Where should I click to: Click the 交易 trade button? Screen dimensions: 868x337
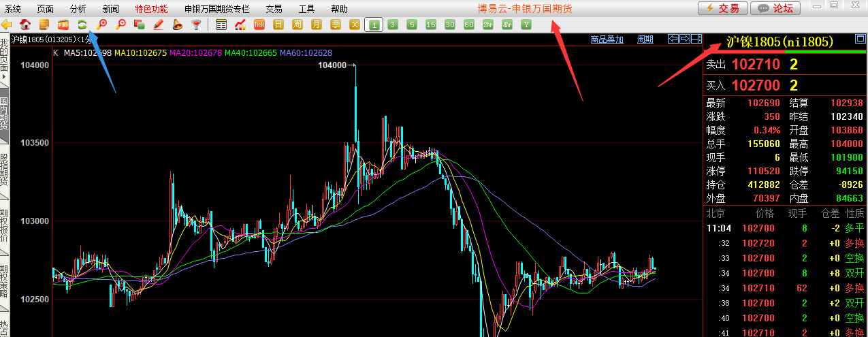(x=722, y=8)
